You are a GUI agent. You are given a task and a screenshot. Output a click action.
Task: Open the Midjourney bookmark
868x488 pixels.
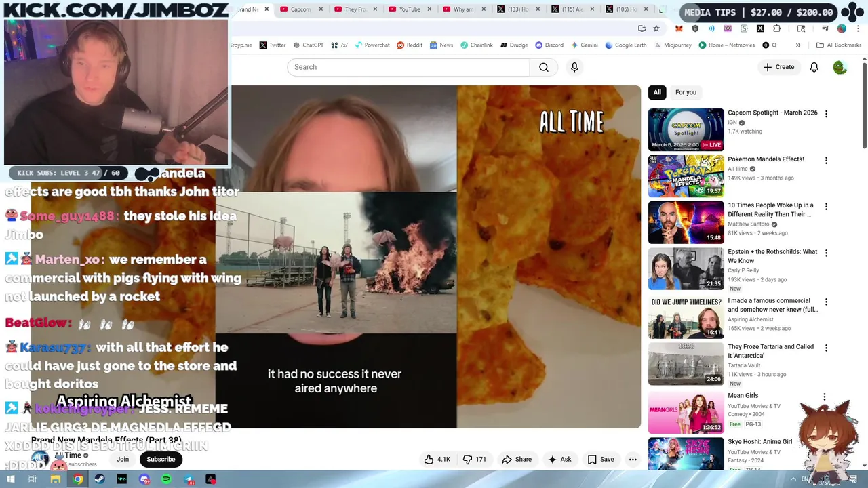coord(673,45)
